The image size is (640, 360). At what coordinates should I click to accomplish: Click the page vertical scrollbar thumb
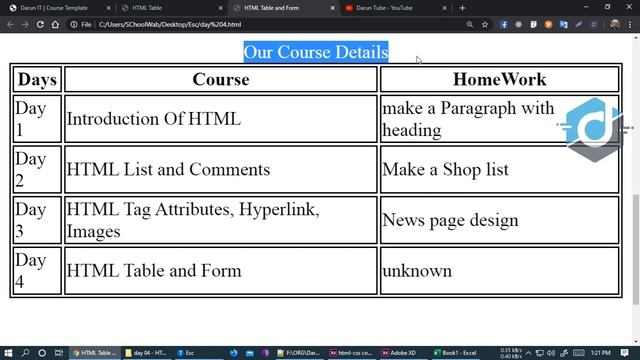coord(636,249)
